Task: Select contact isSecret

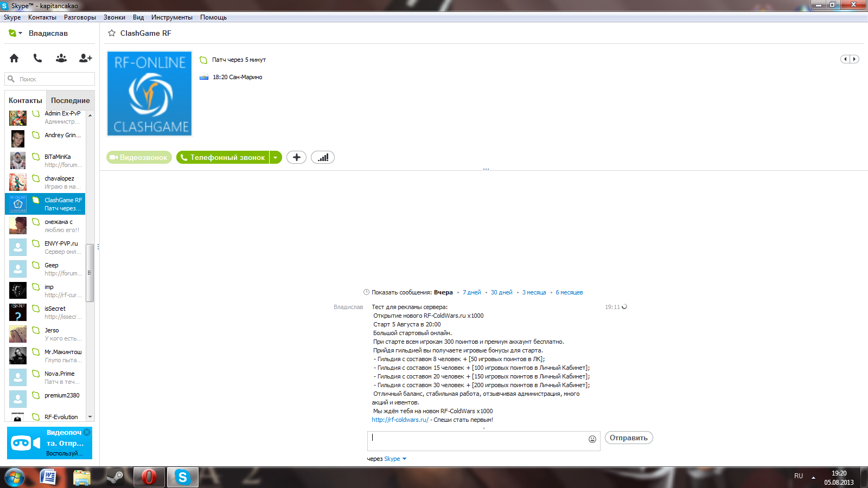Action: coord(46,312)
